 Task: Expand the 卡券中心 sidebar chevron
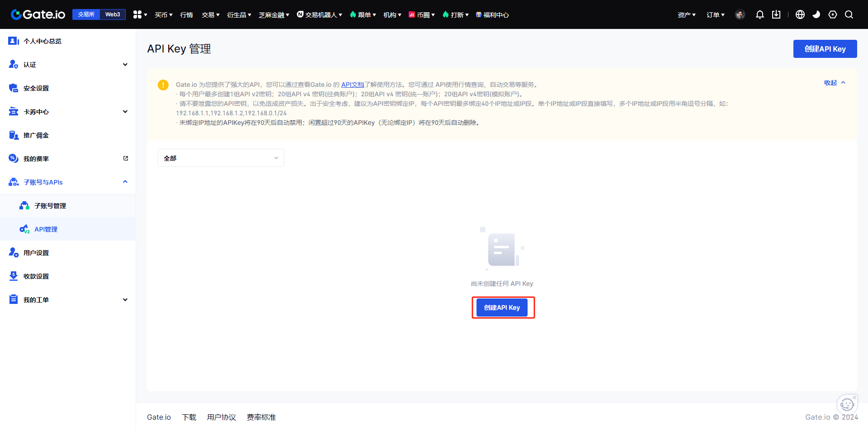click(x=125, y=112)
